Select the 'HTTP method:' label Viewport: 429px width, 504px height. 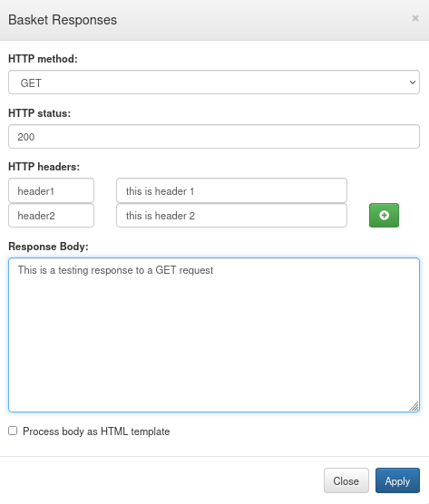pyautogui.click(x=43, y=59)
